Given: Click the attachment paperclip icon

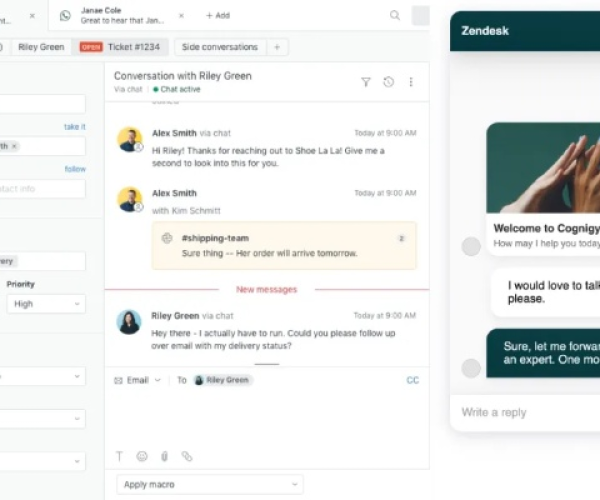Looking at the screenshot, I should (x=164, y=456).
